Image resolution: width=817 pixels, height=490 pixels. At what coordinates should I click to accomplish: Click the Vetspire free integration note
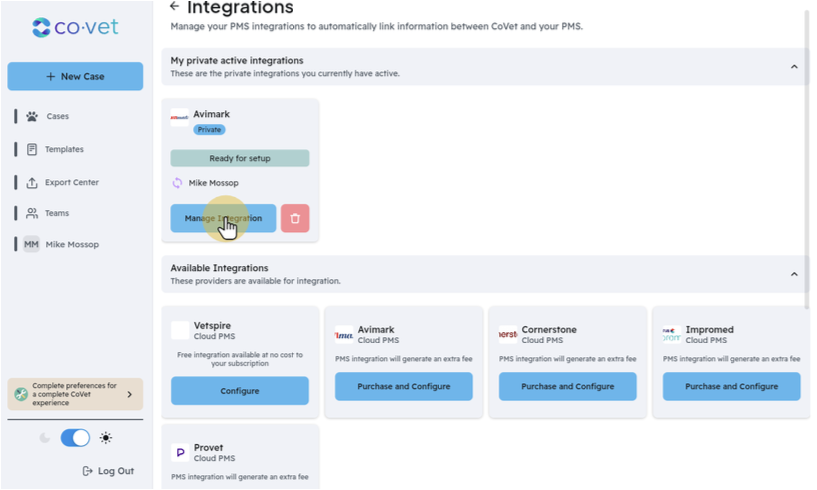(x=240, y=359)
